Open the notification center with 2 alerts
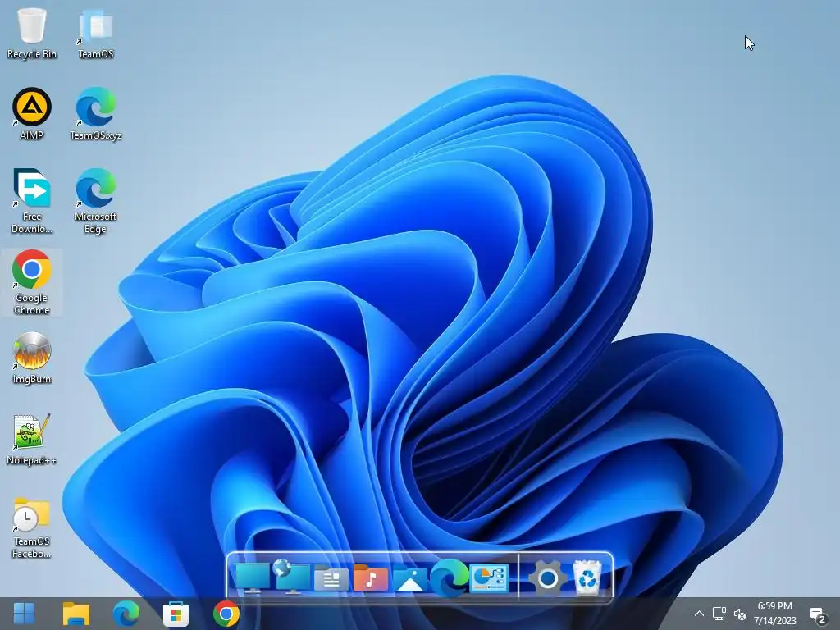The width and height of the screenshot is (840, 630). click(819, 616)
